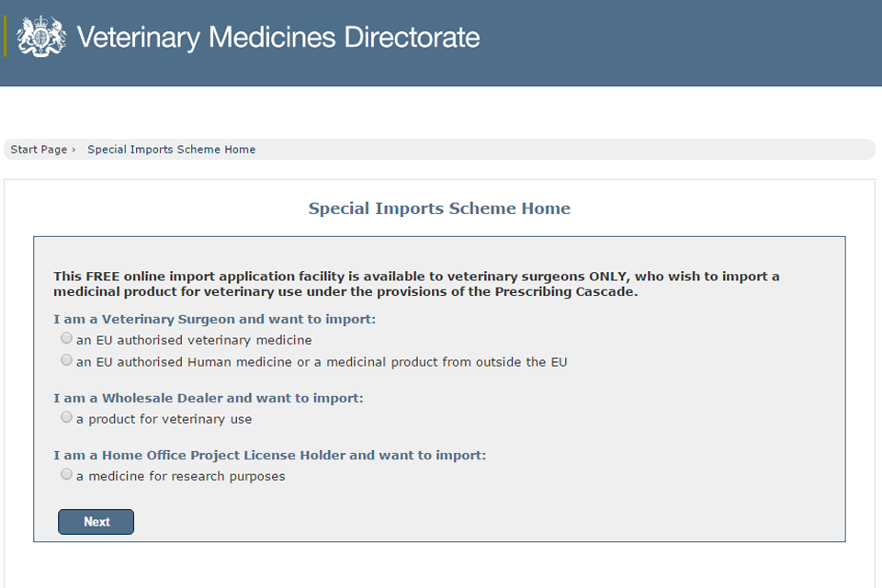Click the Home Office Project License Holder heading
Viewport: 882px width, 588px height.
[x=269, y=455]
